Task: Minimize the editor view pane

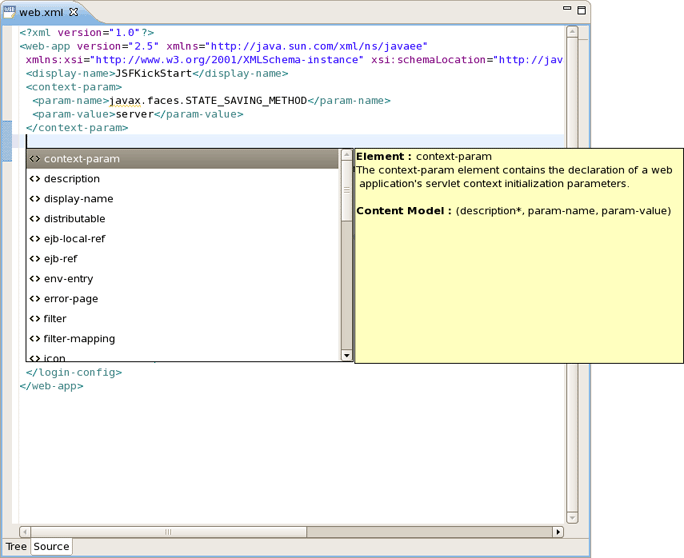Action: click(x=567, y=9)
